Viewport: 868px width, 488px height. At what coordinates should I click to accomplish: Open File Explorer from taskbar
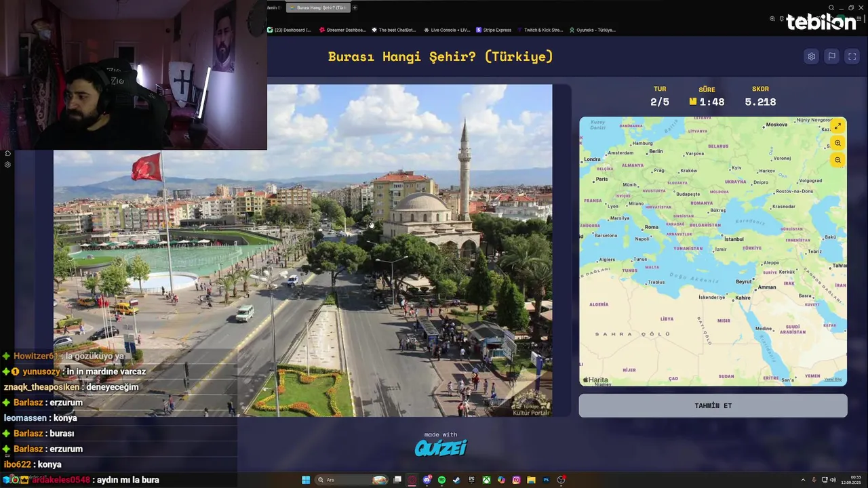[x=532, y=480]
